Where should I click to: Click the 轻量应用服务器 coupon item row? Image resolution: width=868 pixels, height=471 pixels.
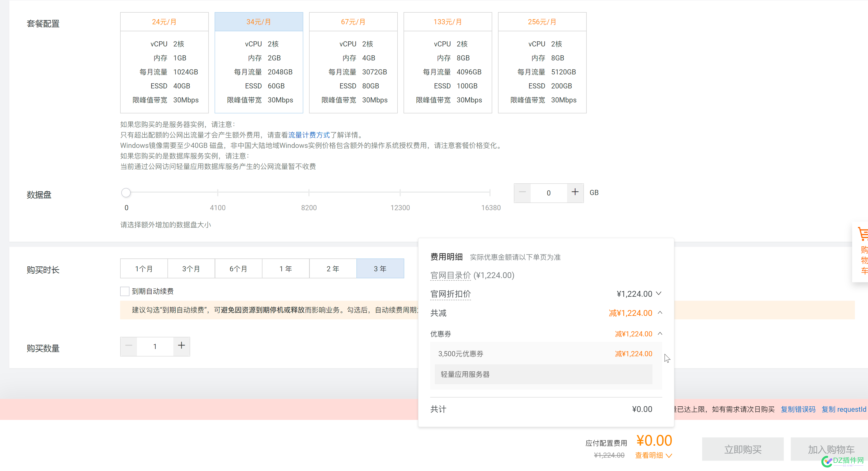pos(543,374)
